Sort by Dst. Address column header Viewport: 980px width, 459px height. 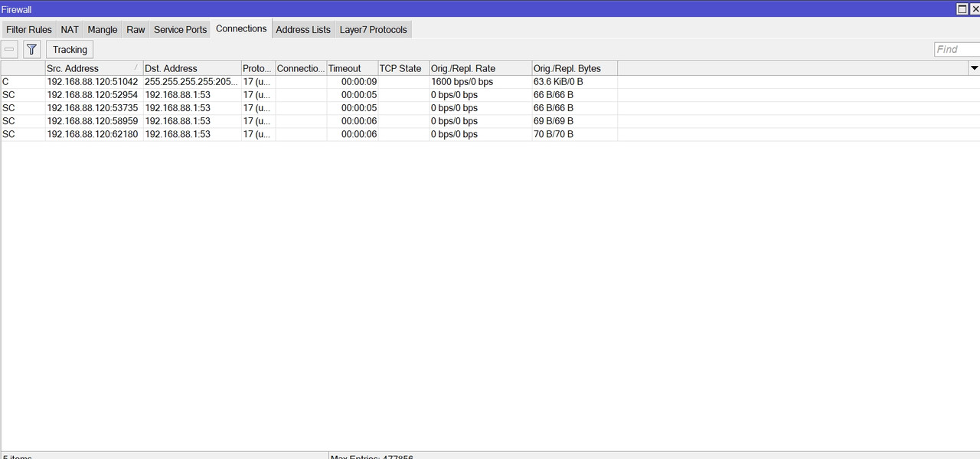click(x=192, y=68)
